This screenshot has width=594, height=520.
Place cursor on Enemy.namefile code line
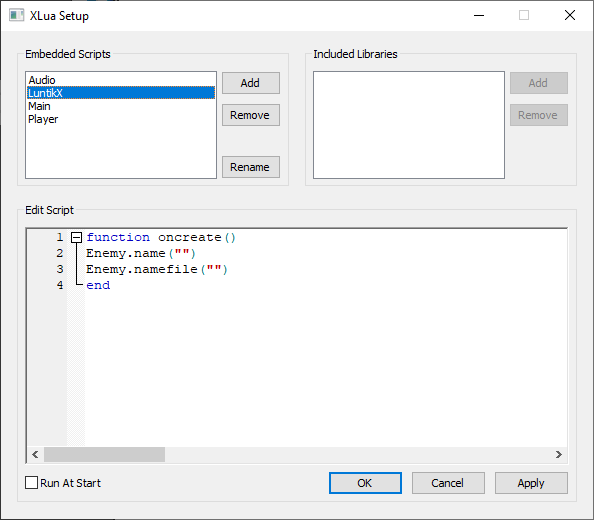pyautogui.click(x=156, y=269)
